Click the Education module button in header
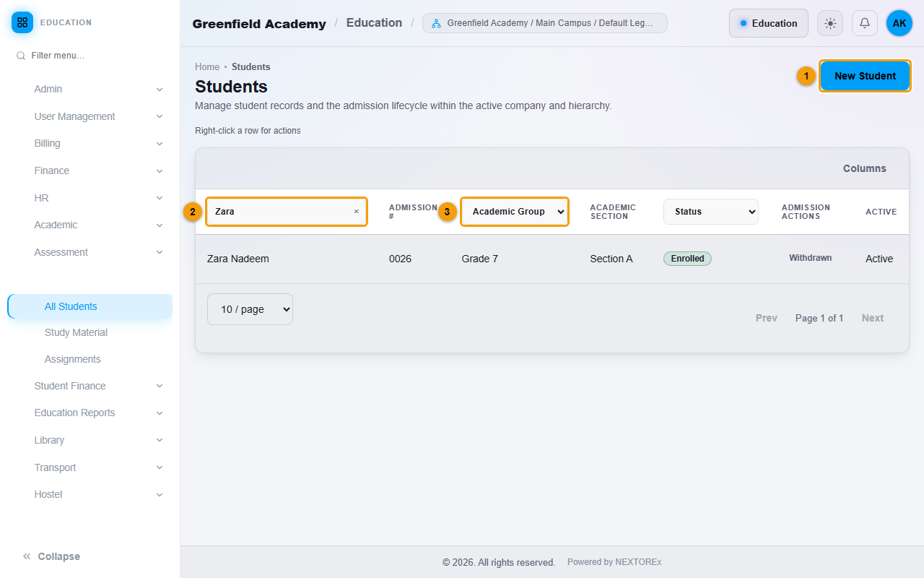Image resolution: width=924 pixels, height=578 pixels. [x=768, y=23]
